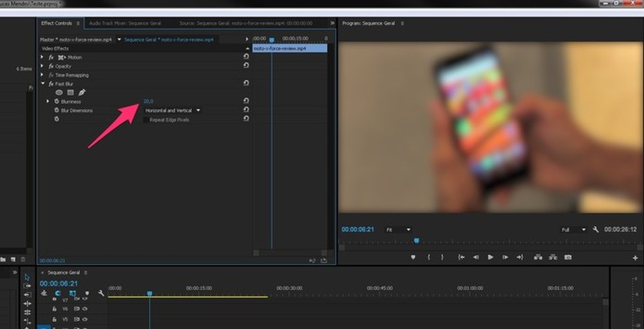Reset the Blurriness parameter

pos(246,101)
